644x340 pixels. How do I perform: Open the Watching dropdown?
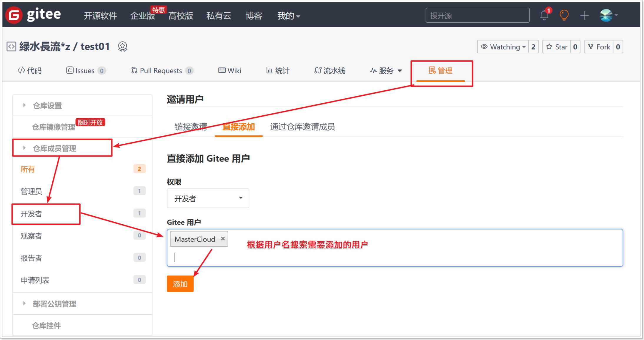(503, 47)
